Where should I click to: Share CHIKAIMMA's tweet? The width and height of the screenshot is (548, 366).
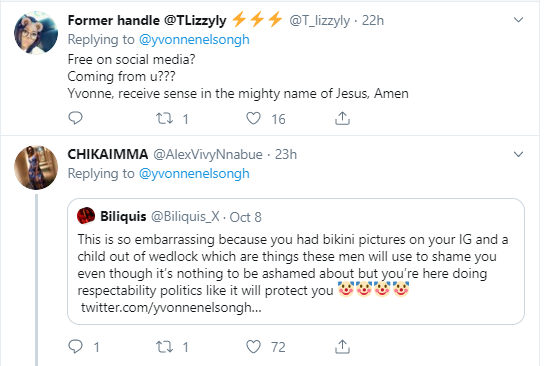(342, 346)
